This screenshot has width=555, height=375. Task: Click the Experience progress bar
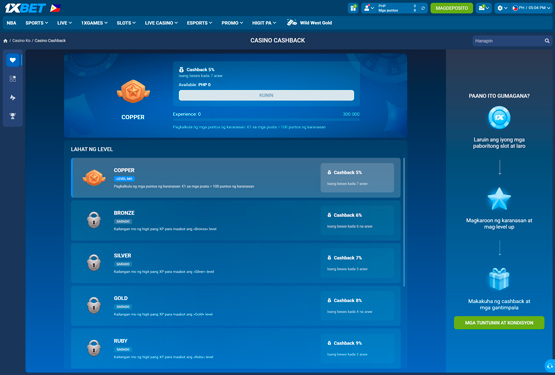click(x=266, y=120)
